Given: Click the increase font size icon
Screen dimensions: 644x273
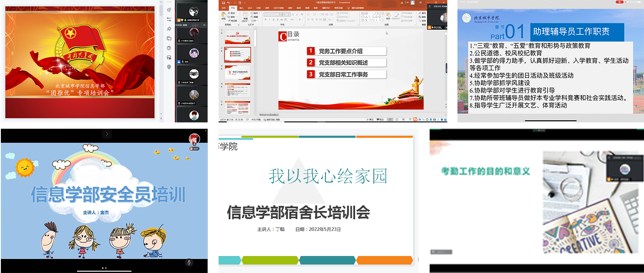Looking at the screenshot, I should (x=293, y=15).
